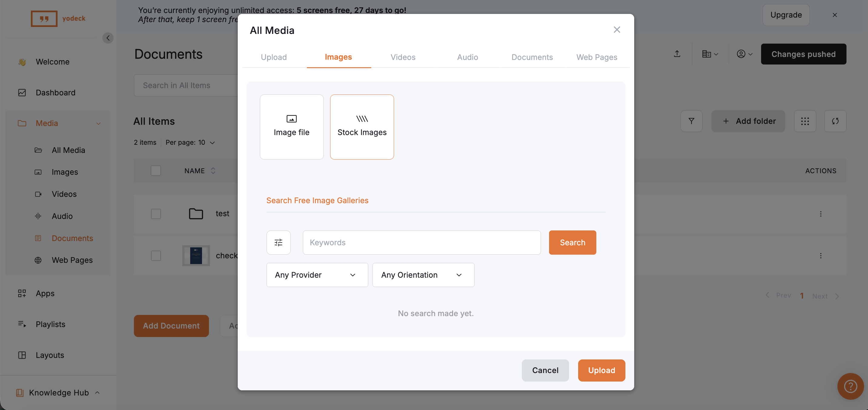Open the filter funnel icon

[x=691, y=121]
